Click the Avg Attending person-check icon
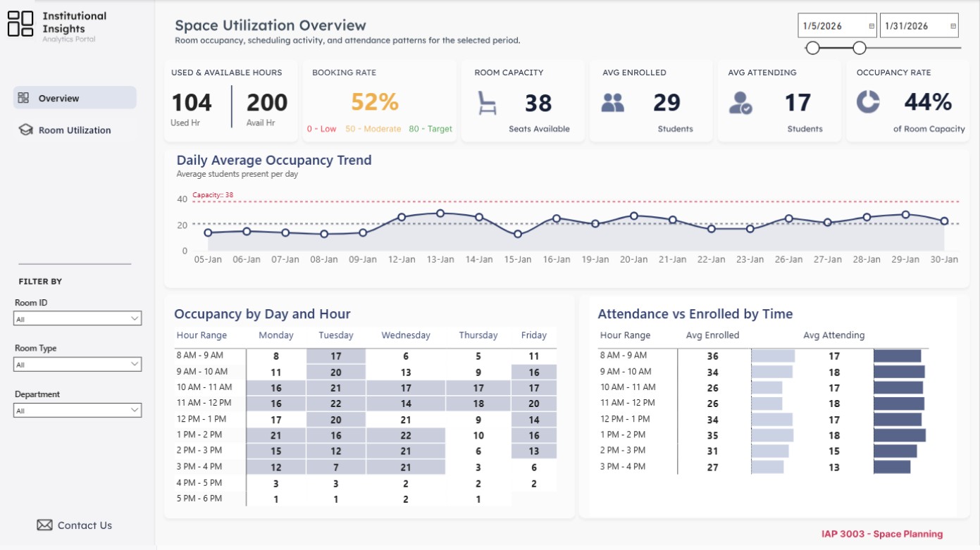 click(740, 103)
